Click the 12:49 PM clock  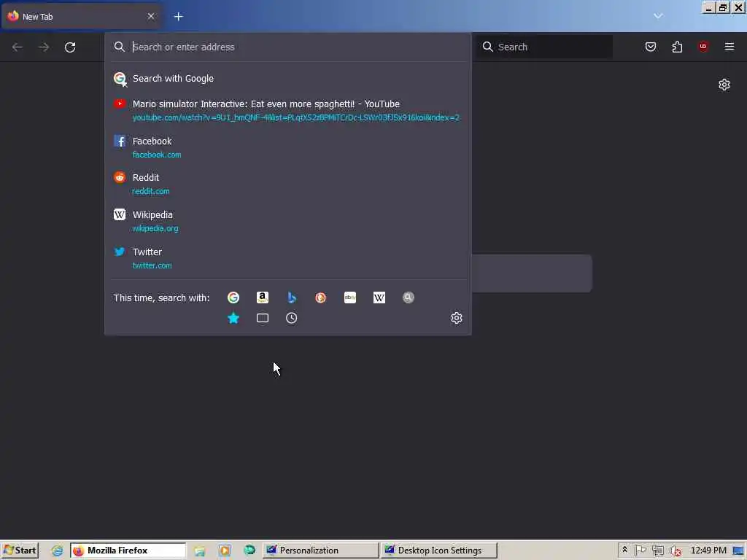click(708, 551)
